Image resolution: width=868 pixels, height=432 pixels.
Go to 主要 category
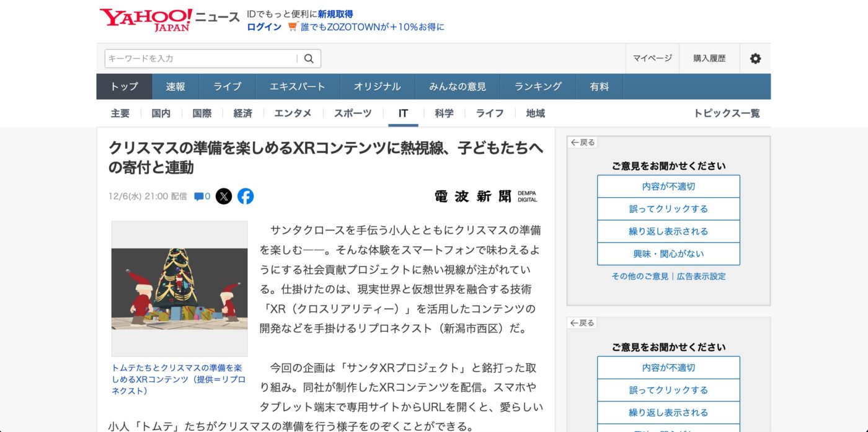click(x=120, y=113)
